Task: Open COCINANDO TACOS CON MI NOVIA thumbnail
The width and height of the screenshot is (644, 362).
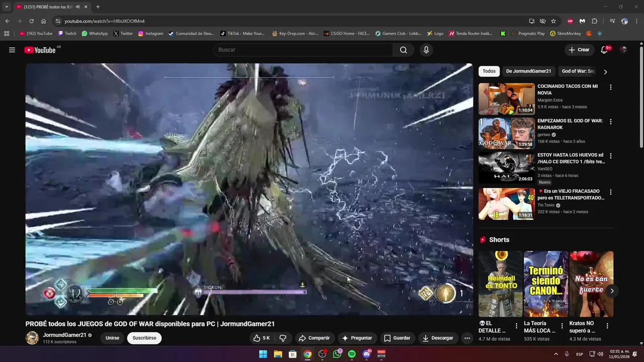Action: [x=507, y=99]
